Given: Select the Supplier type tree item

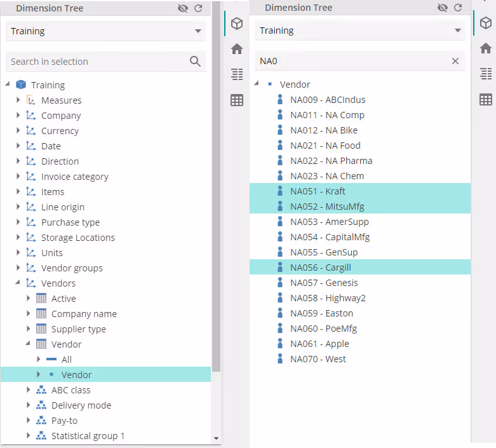Looking at the screenshot, I should 78,329.
